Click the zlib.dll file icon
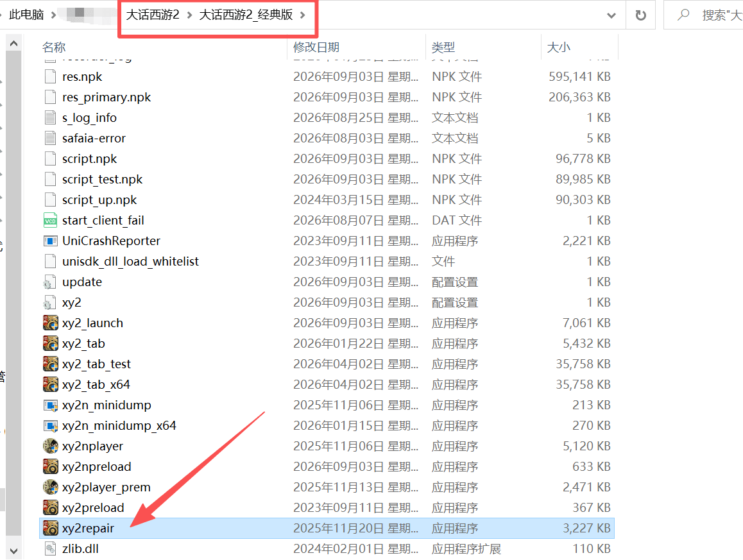Viewport: 743px width, 560px height. pyautogui.click(x=50, y=548)
